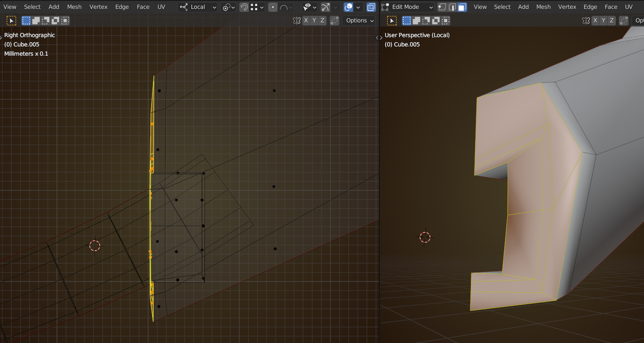
Task: Open the Local transform orientation dropdown
Action: click(198, 7)
